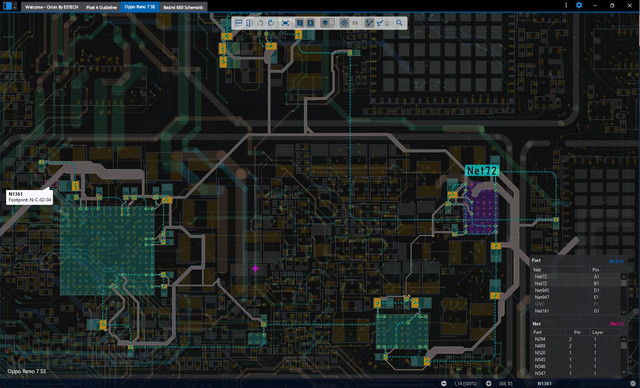Click the zoom level value in status bar

465,384
